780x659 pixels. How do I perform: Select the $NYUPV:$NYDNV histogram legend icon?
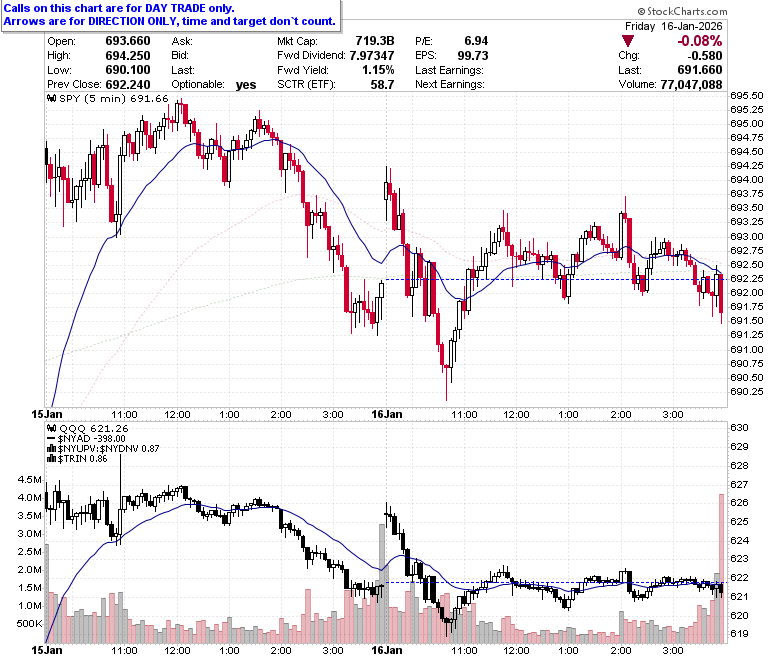(51, 449)
